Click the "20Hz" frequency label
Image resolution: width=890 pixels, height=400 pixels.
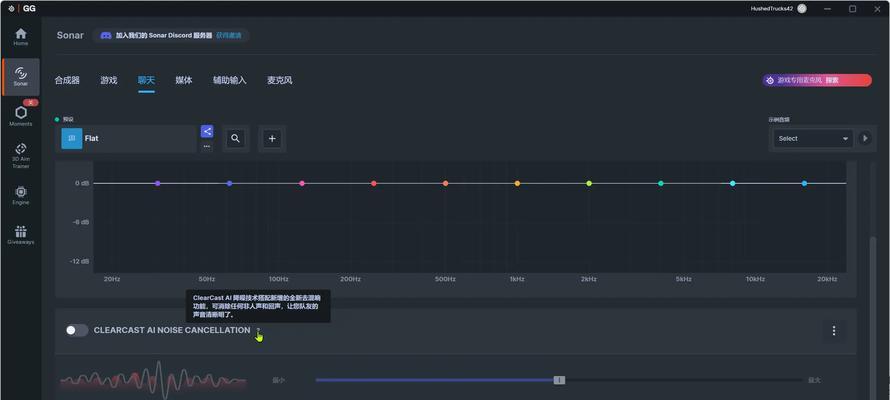pyautogui.click(x=112, y=279)
